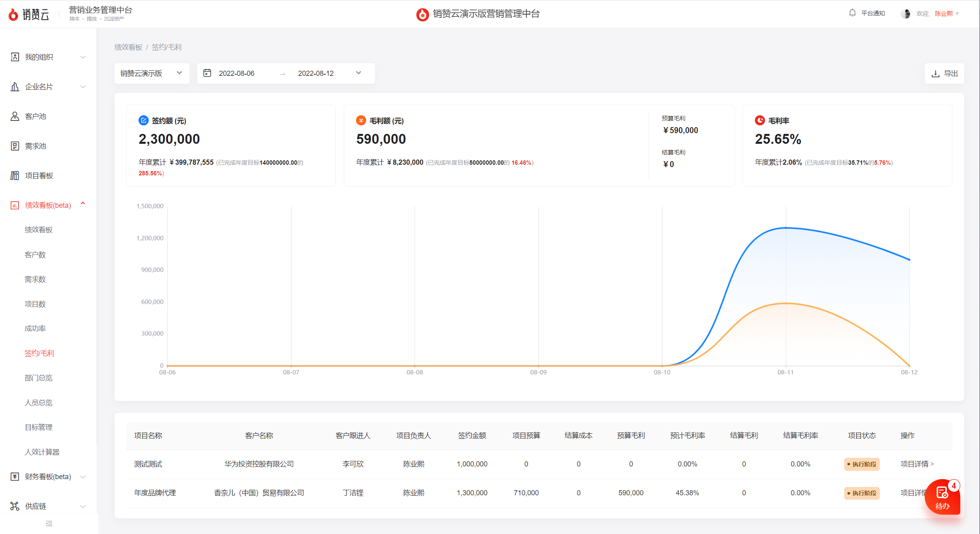The height and width of the screenshot is (534, 980).
Task: Select the 绩效看板 submenu item
Action: click(39, 229)
